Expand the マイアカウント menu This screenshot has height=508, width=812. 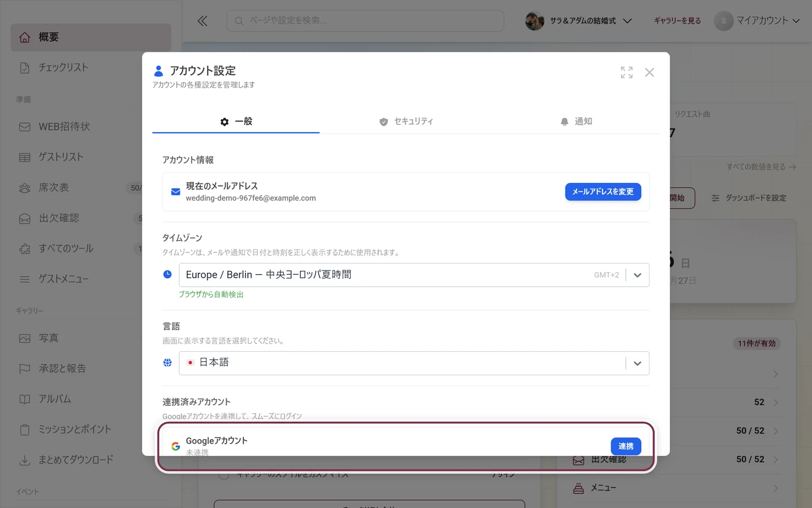tap(757, 21)
